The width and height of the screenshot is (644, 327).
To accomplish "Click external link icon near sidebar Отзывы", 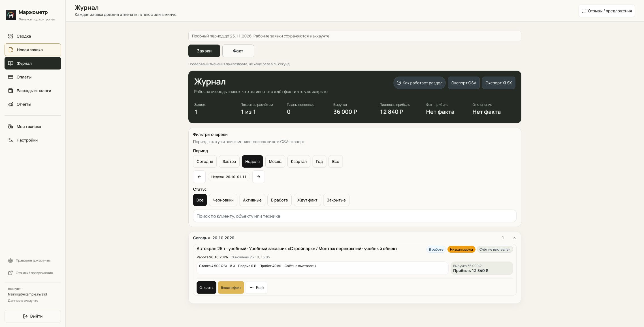I will [x=10, y=273].
